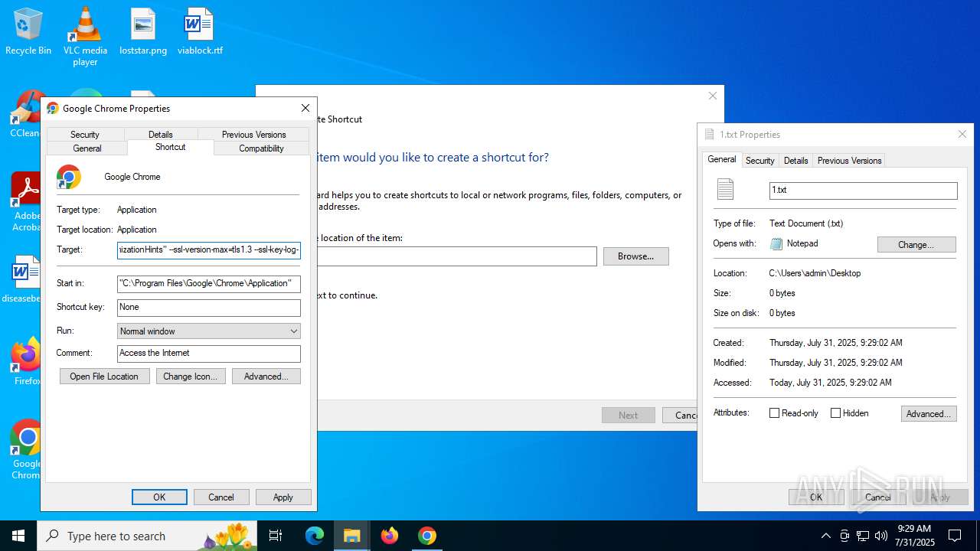Open the notification center icon
The width and height of the screenshot is (980, 551).
tap(955, 536)
